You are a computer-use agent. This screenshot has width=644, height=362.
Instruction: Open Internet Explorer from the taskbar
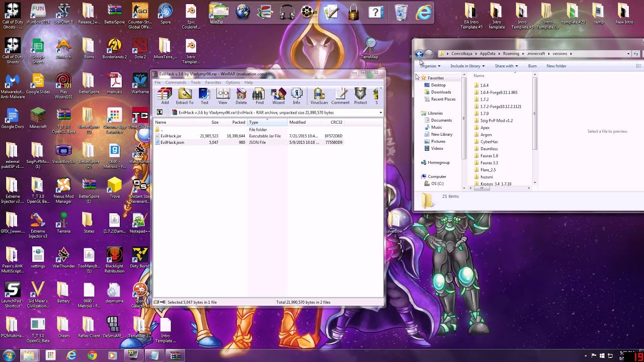(x=71, y=355)
